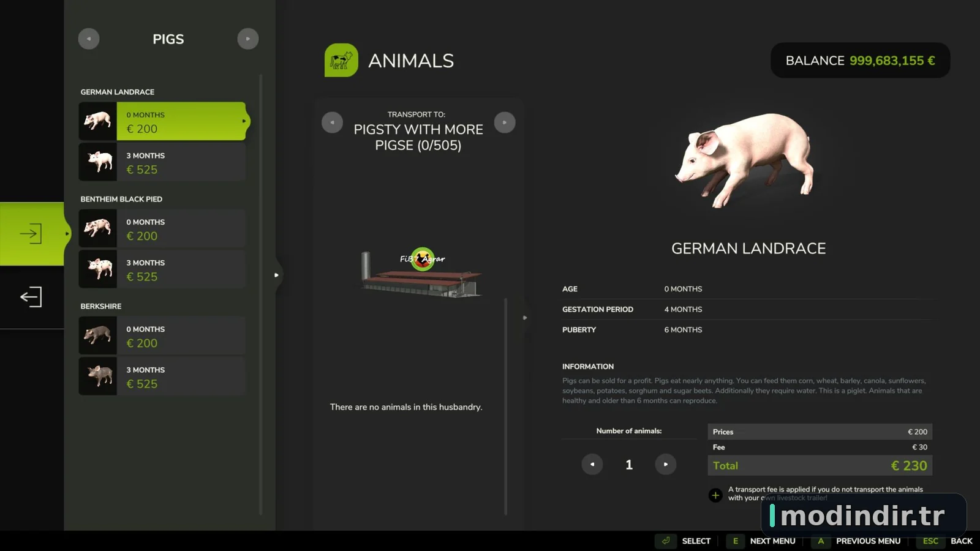Switch to previous animal category left of PIGS
Viewport: 980px width, 551px height.
pos(89,39)
